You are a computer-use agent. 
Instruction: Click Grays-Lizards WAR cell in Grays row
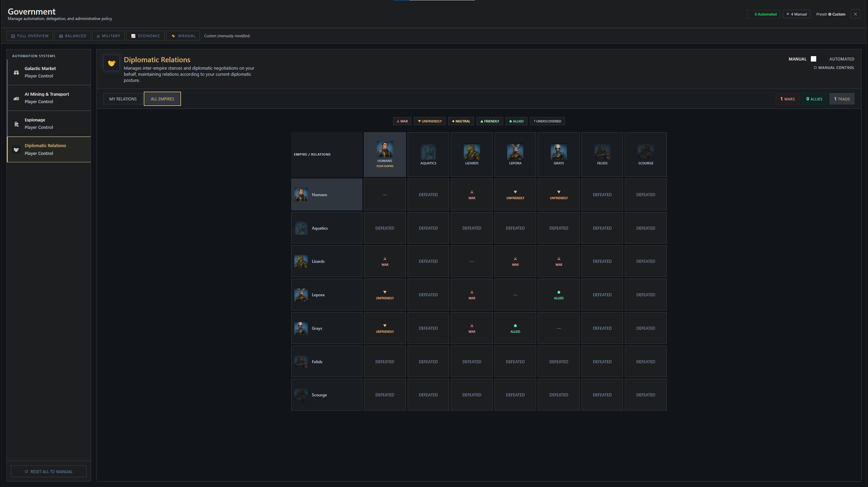(472, 328)
